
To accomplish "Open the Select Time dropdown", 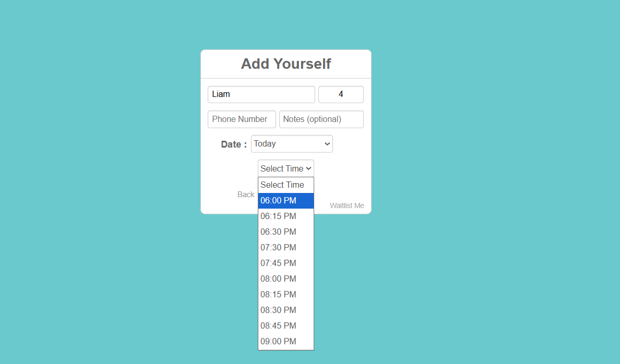I will pyautogui.click(x=285, y=168).
